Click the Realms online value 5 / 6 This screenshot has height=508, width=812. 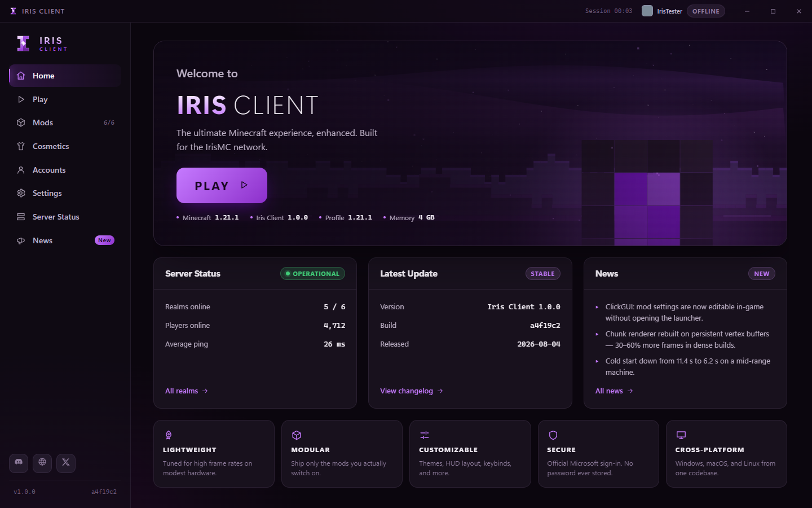click(x=334, y=306)
